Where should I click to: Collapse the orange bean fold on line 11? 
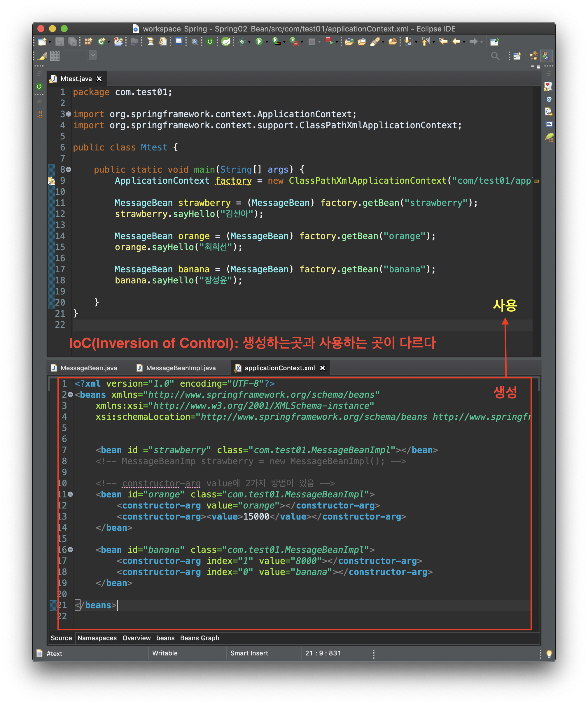(70, 494)
